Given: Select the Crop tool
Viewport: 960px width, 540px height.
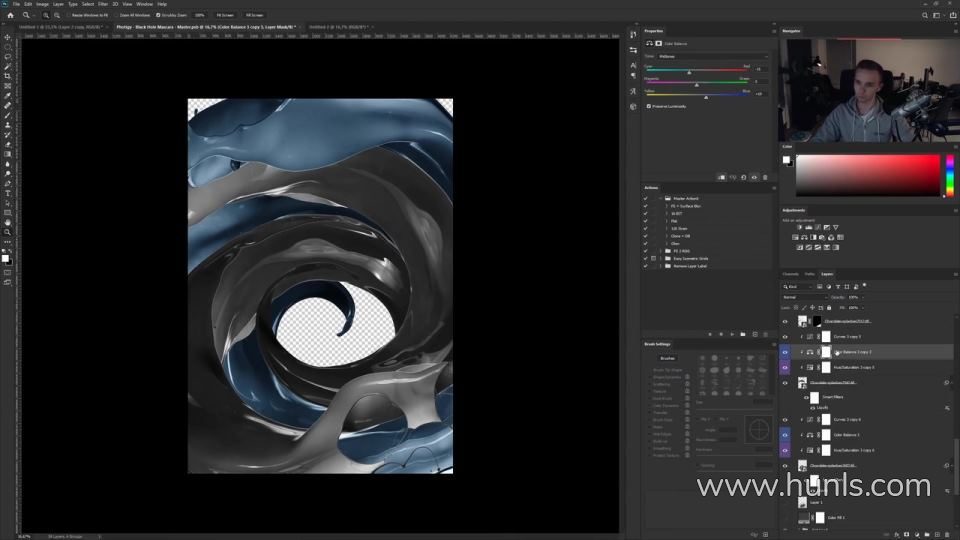Looking at the screenshot, I should click(x=7, y=76).
